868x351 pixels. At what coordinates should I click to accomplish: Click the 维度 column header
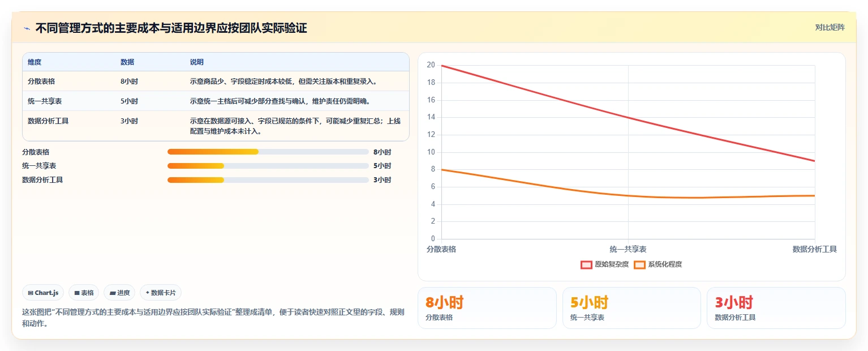(x=35, y=62)
